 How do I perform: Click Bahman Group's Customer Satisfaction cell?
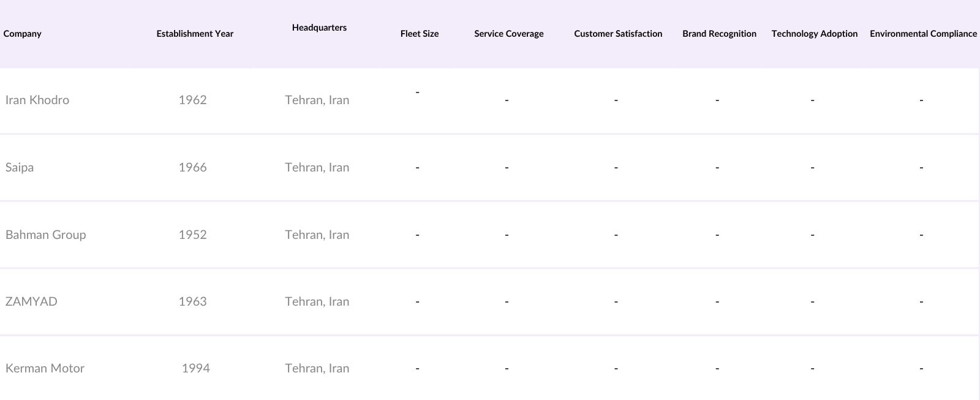coord(616,235)
